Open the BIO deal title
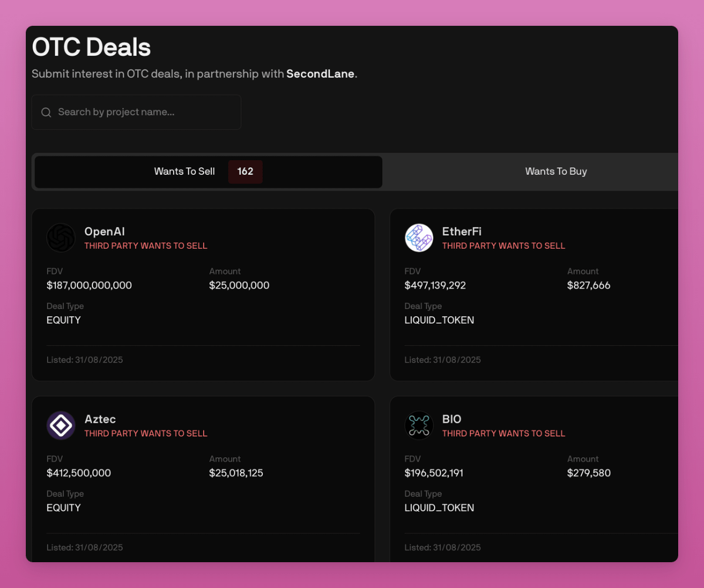704x588 pixels. (x=452, y=420)
